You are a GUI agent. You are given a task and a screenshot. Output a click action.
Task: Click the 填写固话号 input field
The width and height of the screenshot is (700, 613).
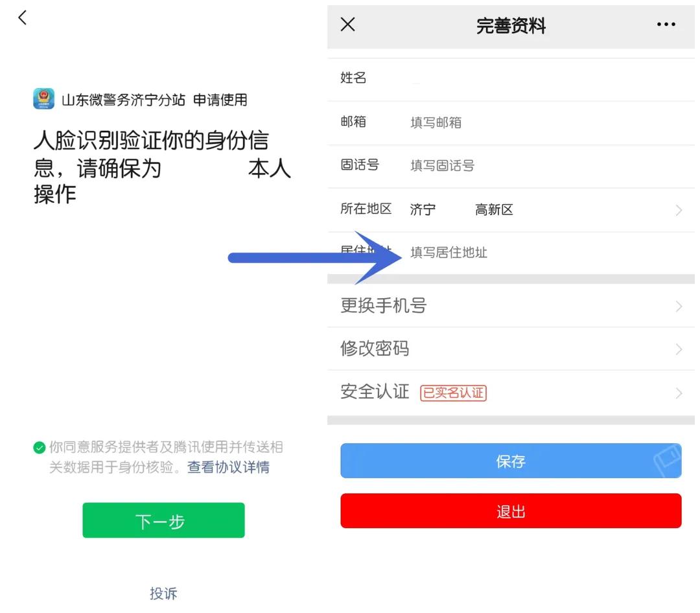(x=549, y=166)
